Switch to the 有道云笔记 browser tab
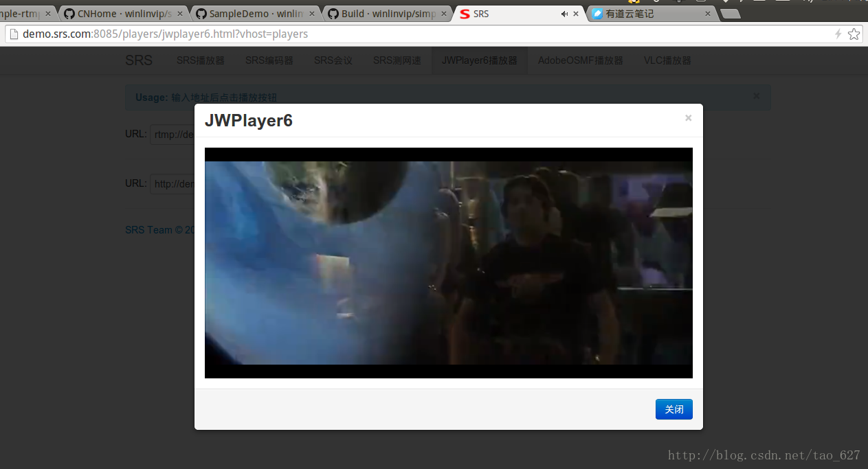The image size is (868, 469). 651,14
